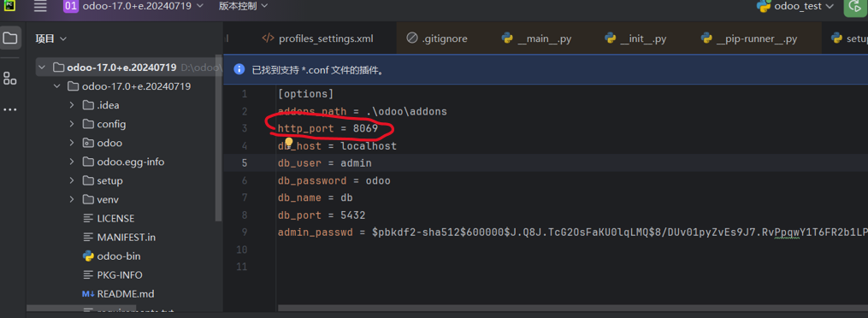The width and height of the screenshot is (868, 318).
Task: Click the db_password = odoo line
Action: click(x=334, y=181)
